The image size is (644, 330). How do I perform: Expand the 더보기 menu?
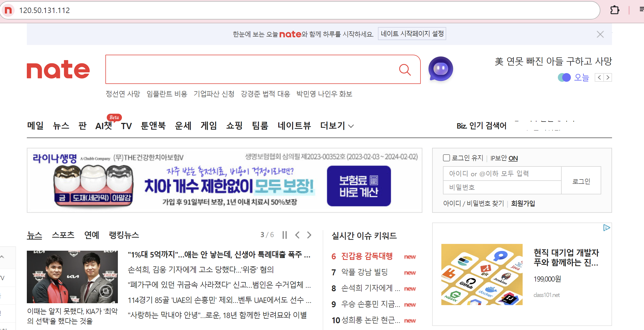pos(337,126)
